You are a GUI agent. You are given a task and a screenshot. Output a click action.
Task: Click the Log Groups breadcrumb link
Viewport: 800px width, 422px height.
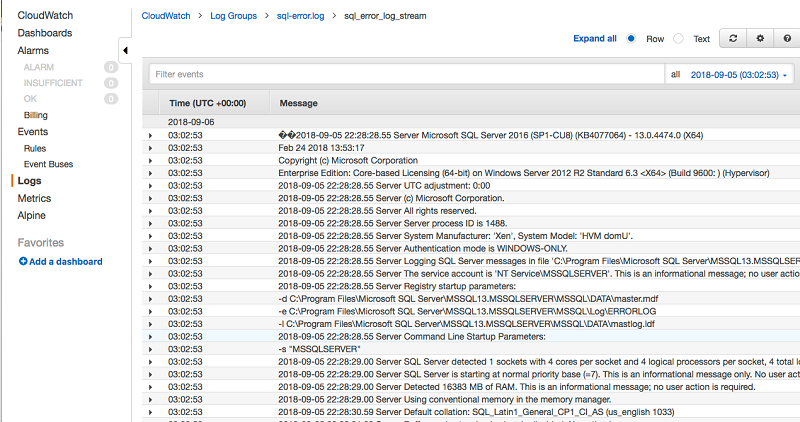234,16
